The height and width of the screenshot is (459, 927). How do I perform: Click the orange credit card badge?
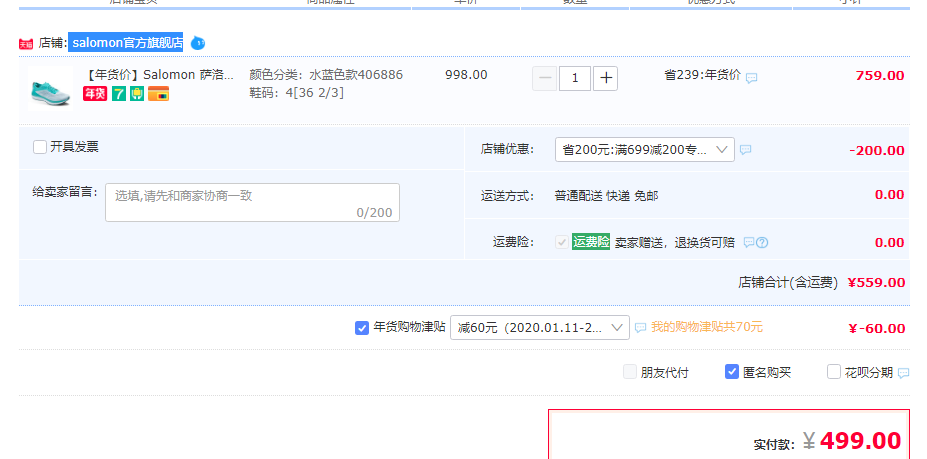(x=158, y=93)
